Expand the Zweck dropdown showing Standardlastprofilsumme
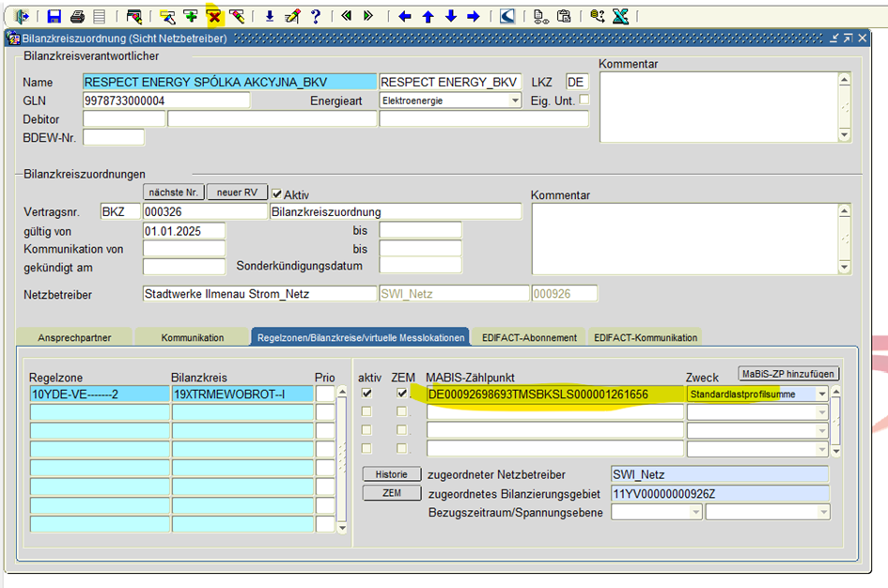 tap(822, 395)
